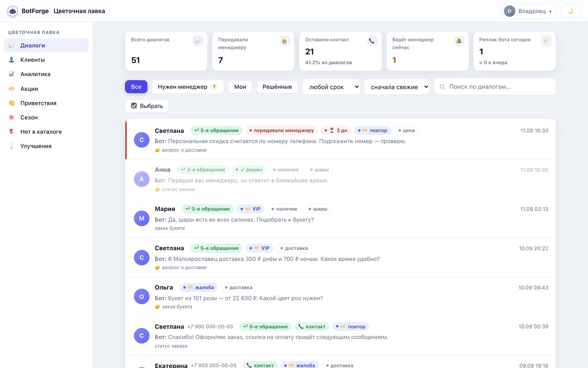Click контакт tag on Светлана 10.09 00:39
This screenshot has height=368, width=588.
(x=312, y=326)
